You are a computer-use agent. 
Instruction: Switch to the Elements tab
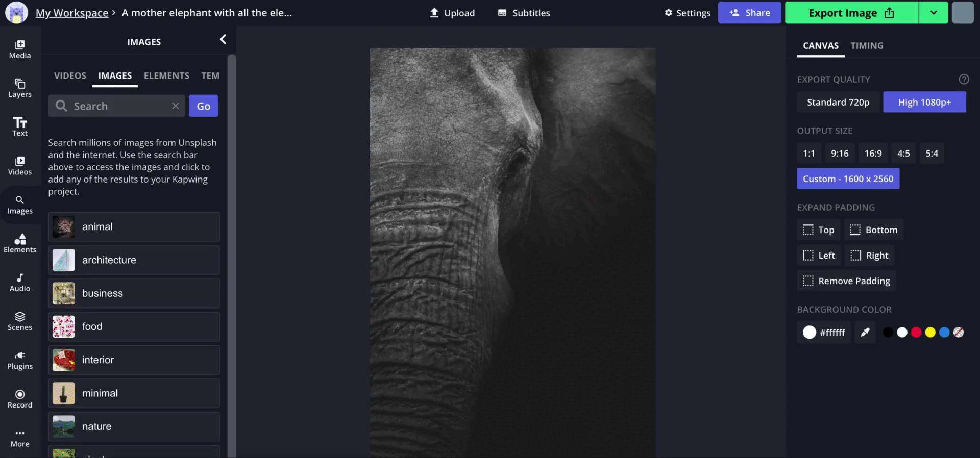point(166,75)
